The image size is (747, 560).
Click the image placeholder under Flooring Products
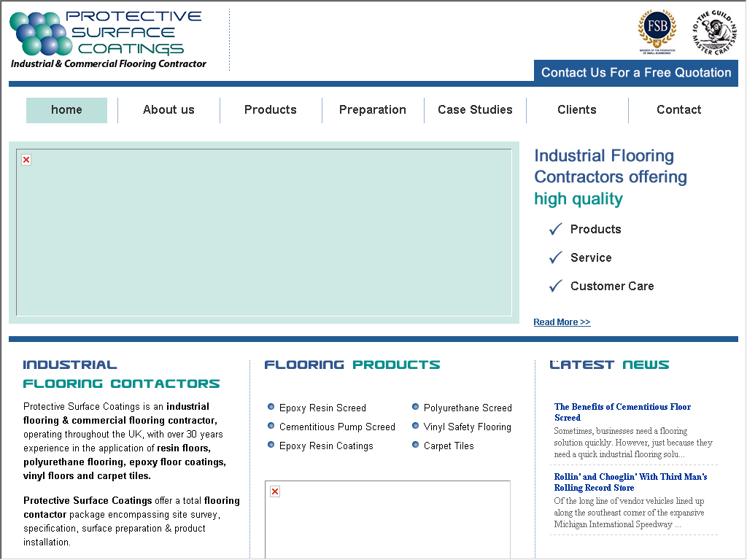pos(388,520)
